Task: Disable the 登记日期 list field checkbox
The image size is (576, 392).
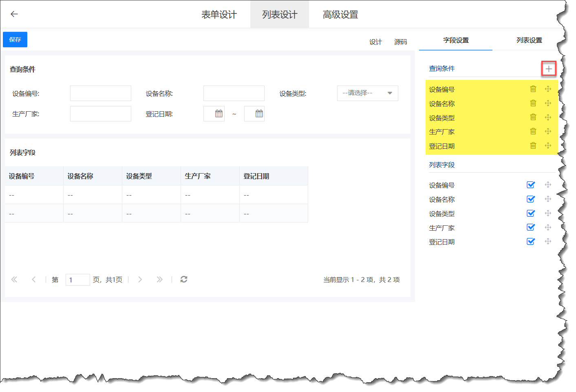Action: click(x=531, y=241)
